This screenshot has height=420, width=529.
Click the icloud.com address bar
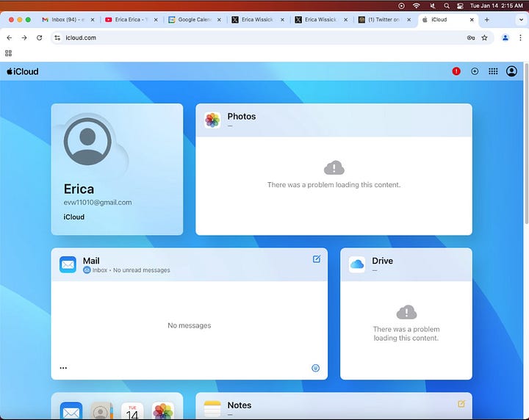point(273,37)
